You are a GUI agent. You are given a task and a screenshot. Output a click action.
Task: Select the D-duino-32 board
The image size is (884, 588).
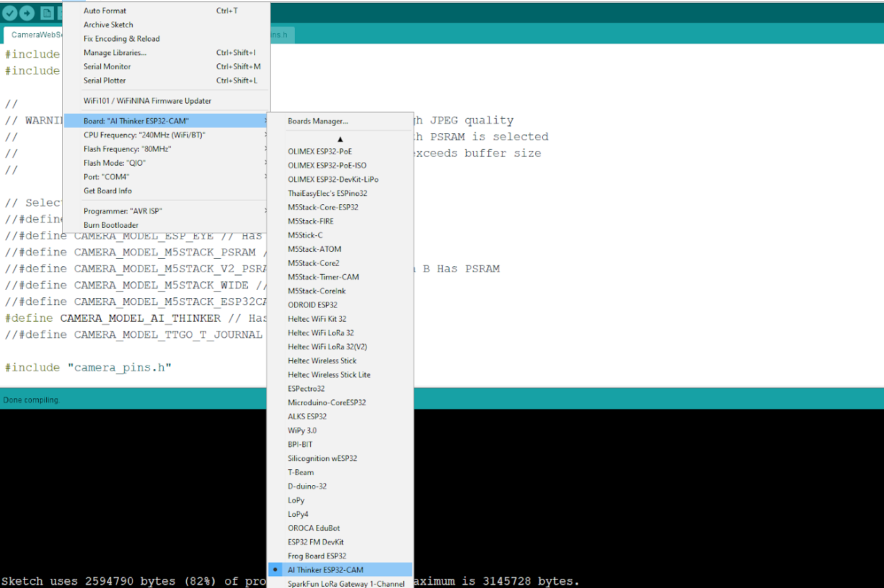pos(340,486)
